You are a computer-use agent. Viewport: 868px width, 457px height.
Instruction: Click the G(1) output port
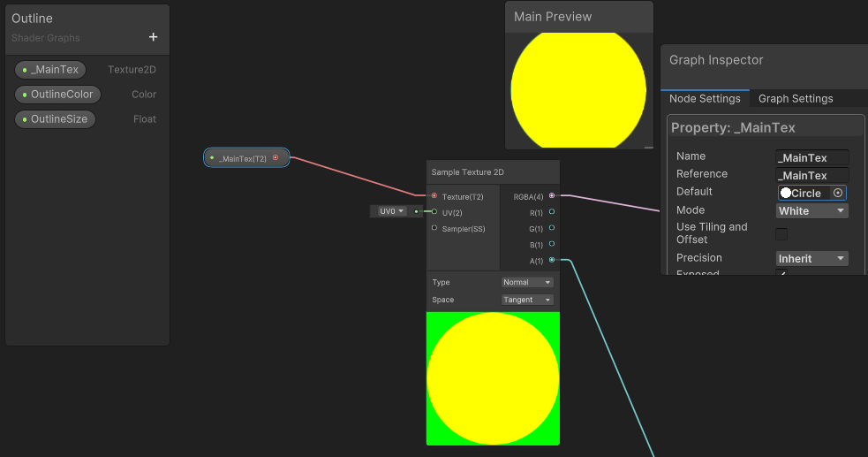[551, 228]
